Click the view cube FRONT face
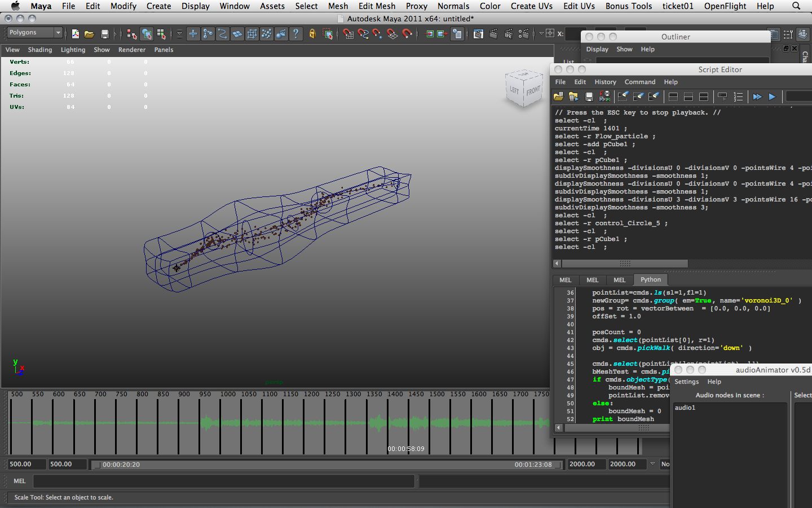The width and height of the screenshot is (812, 508). pos(533,91)
